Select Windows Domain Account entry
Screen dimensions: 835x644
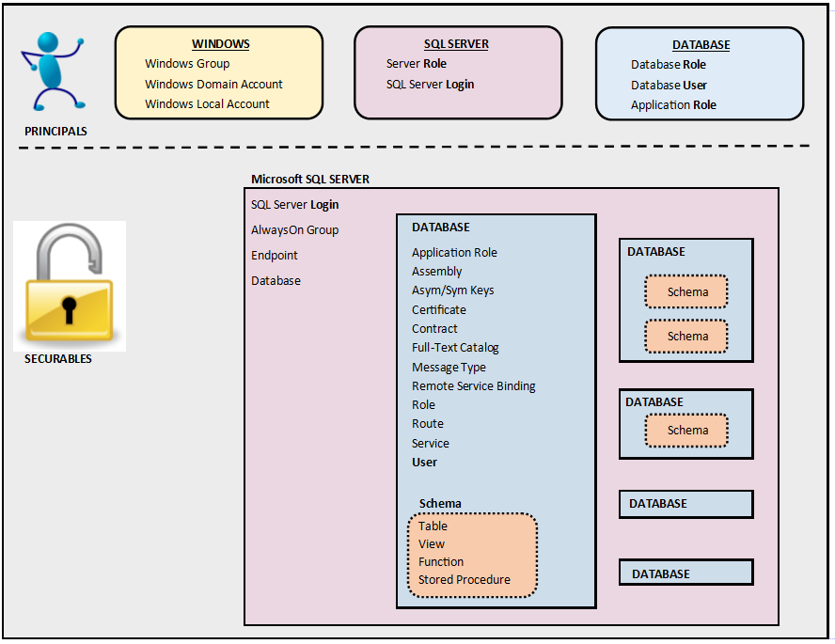click(213, 84)
